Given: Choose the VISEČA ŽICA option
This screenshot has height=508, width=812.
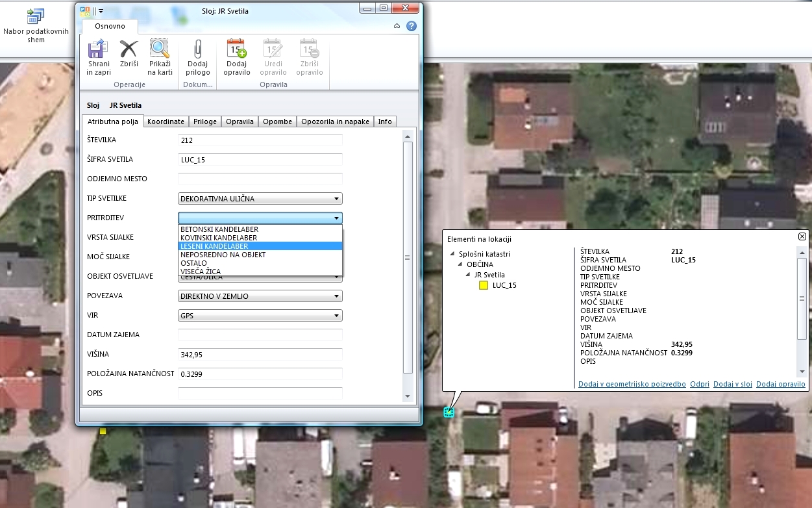Looking at the screenshot, I should pos(201,271).
